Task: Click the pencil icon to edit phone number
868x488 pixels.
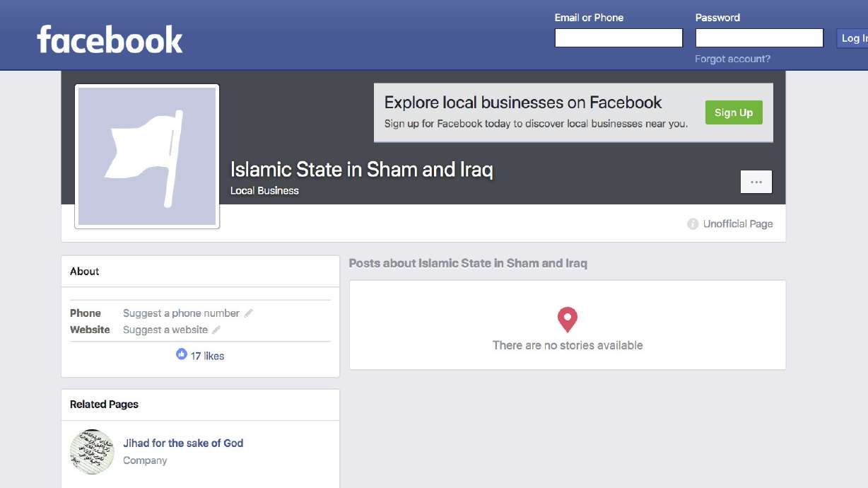Action: 248,313
